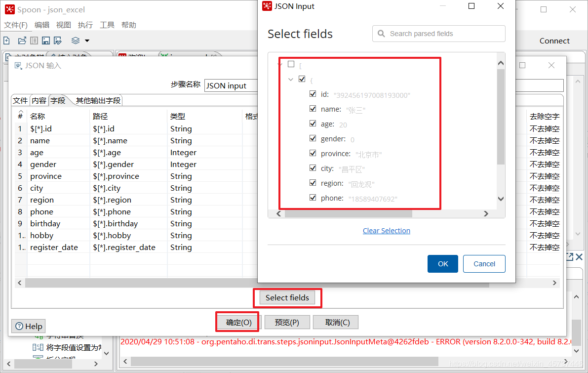
Task: Uncheck the phone field checkbox
Action: coord(313,198)
